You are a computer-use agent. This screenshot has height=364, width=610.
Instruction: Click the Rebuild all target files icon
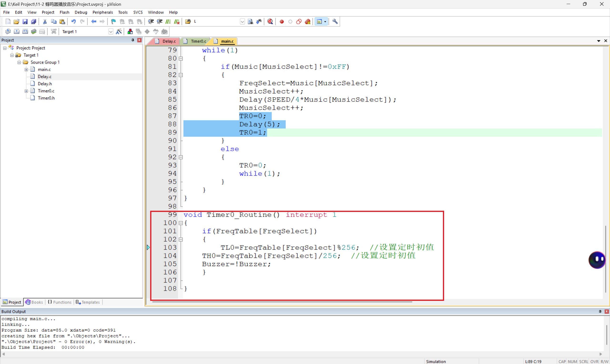tap(25, 31)
